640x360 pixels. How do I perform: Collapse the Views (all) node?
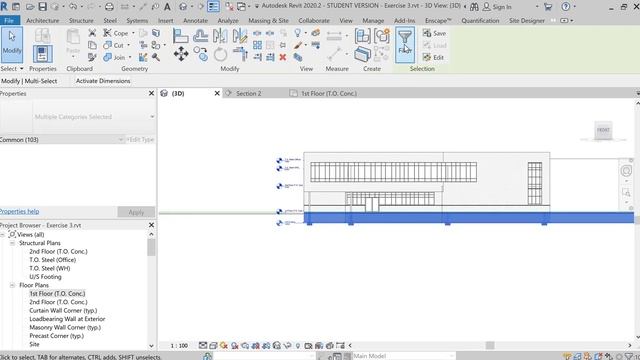(3, 235)
